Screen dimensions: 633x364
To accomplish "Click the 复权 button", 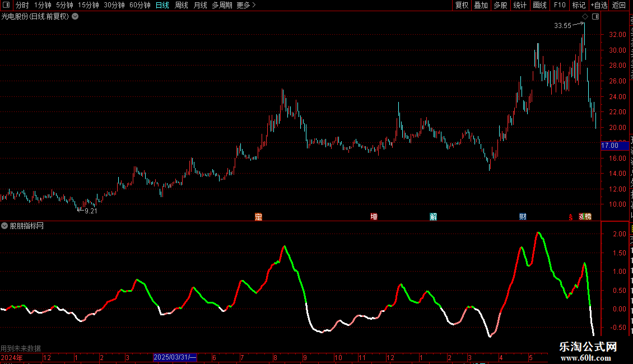I will pos(462,5).
